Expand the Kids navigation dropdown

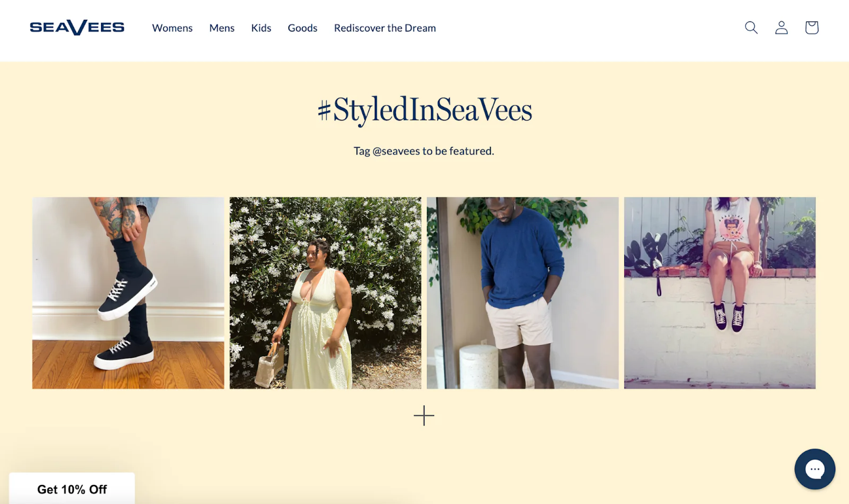[261, 26]
